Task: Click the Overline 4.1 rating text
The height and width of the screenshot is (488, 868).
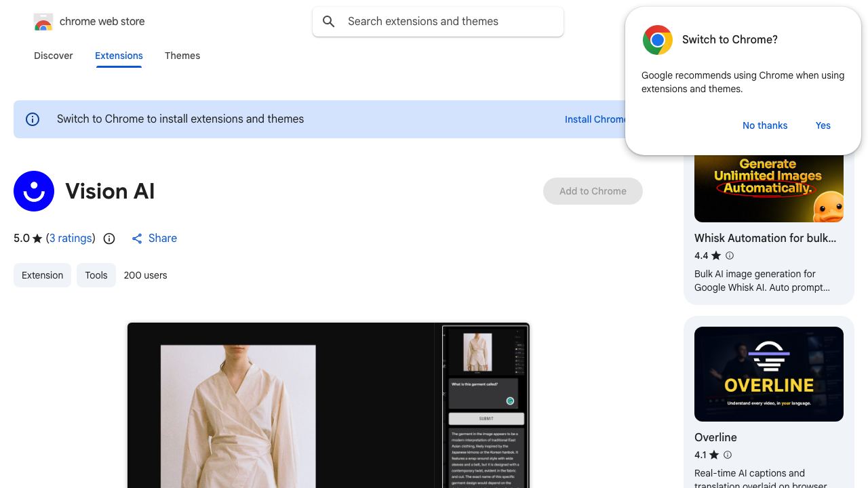Action: 700,455
